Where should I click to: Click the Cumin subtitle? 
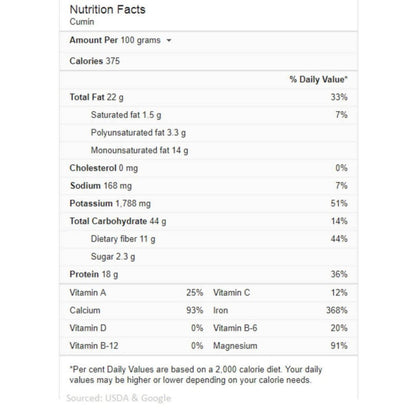pos(82,22)
